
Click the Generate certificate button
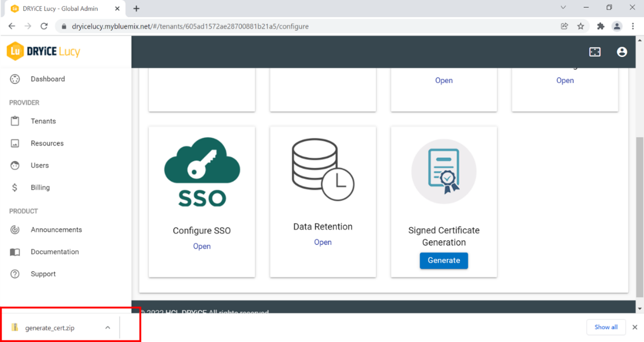click(443, 261)
